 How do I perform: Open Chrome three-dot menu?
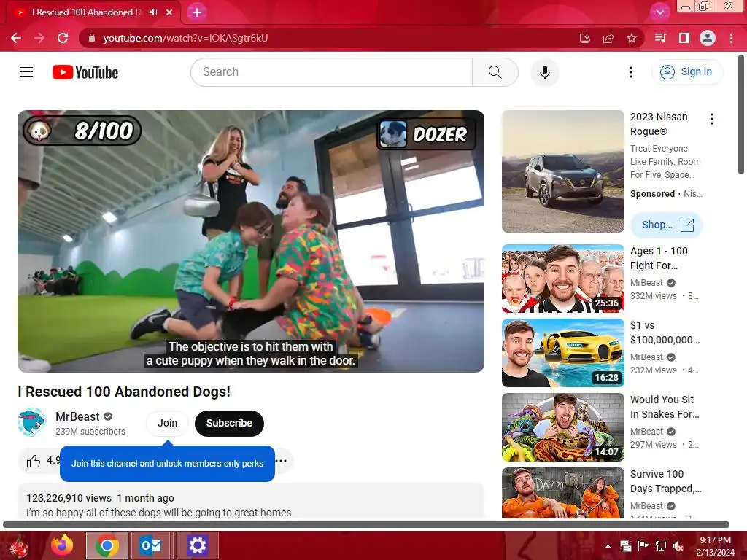click(731, 38)
